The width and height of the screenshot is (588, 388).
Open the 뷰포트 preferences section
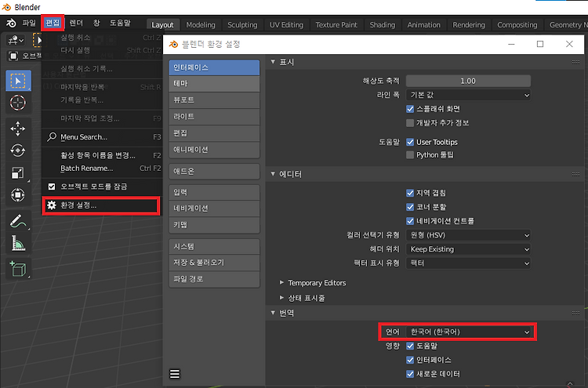pyautogui.click(x=214, y=100)
